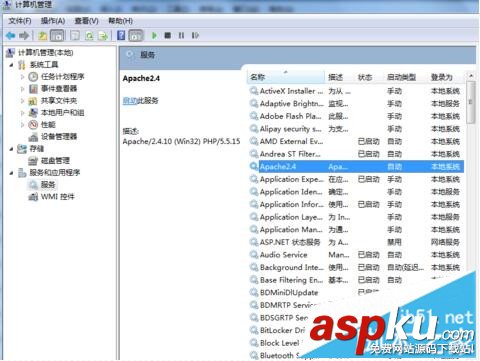The width and height of the screenshot is (480, 361).
Task: Toggle the show/hide console tree icon
Action: click(57, 35)
